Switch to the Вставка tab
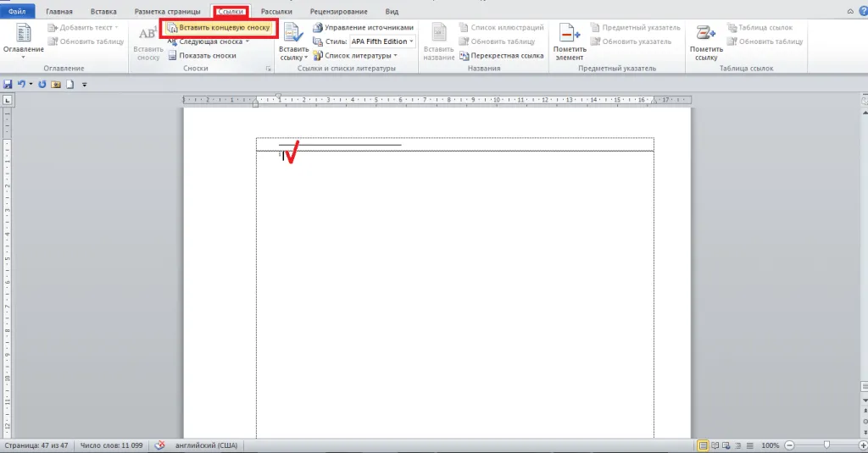The height and width of the screenshot is (453, 868). (103, 12)
